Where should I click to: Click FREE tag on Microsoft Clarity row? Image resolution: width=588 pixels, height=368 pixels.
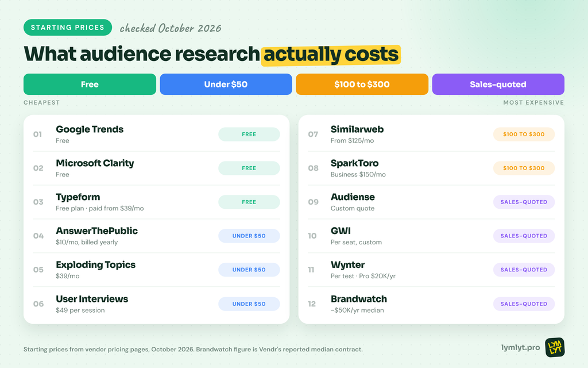click(x=249, y=168)
